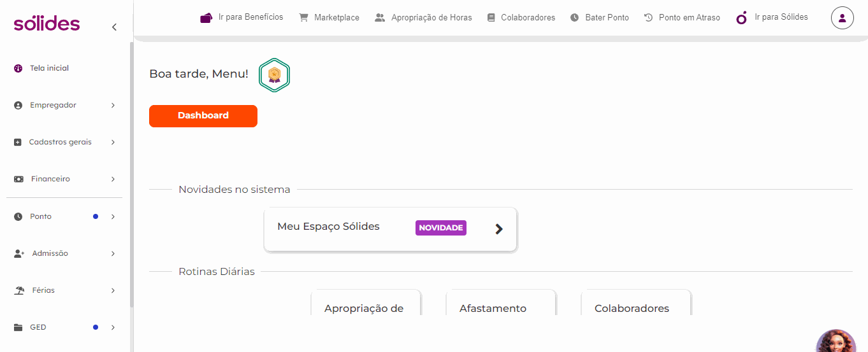Open Apropriação de Horas in top bar
This screenshot has height=352, width=868.
[431, 18]
